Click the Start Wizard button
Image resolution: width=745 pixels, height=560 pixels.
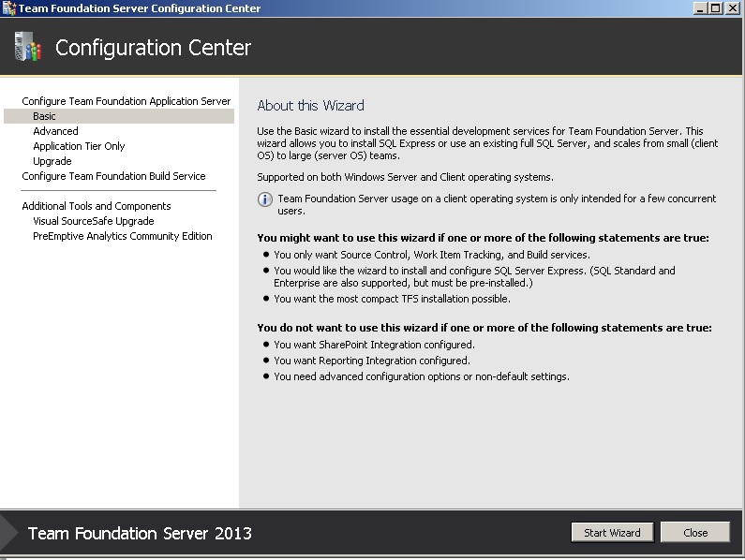pos(612,533)
